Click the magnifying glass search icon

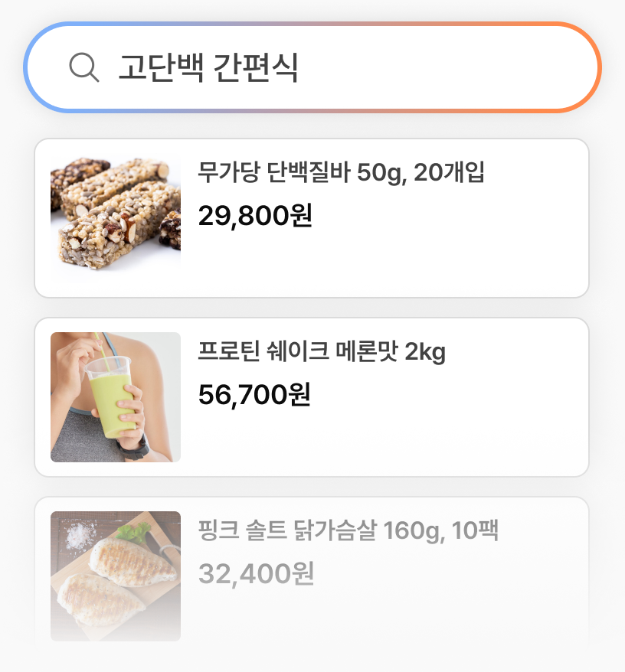(83, 67)
